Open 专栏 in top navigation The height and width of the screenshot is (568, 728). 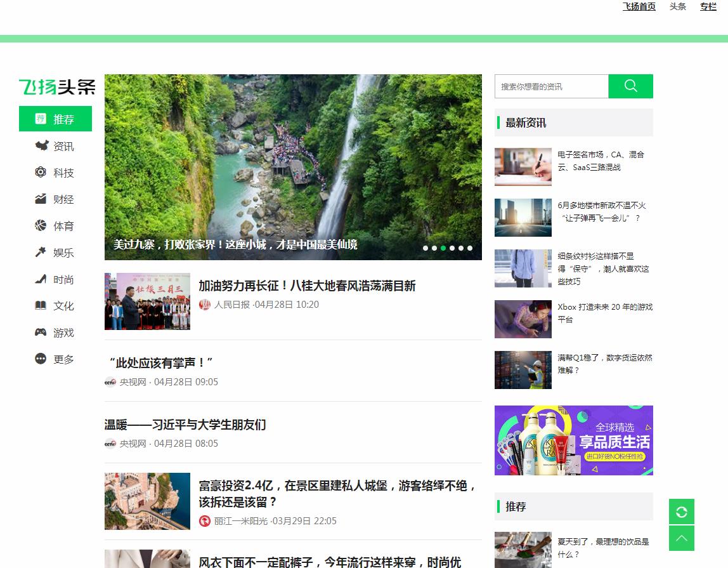[708, 6]
